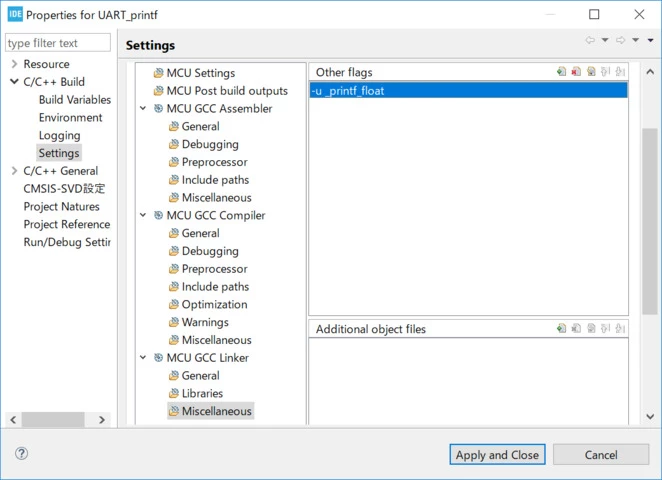Expand the Resource tree item

coord(14,64)
